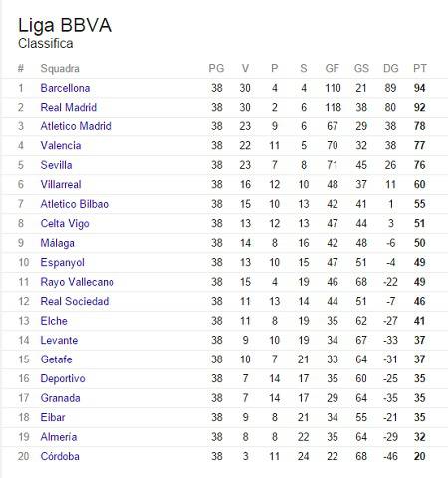The width and height of the screenshot is (448, 478).
Task: Open the Barcellona team link
Action: click(65, 88)
